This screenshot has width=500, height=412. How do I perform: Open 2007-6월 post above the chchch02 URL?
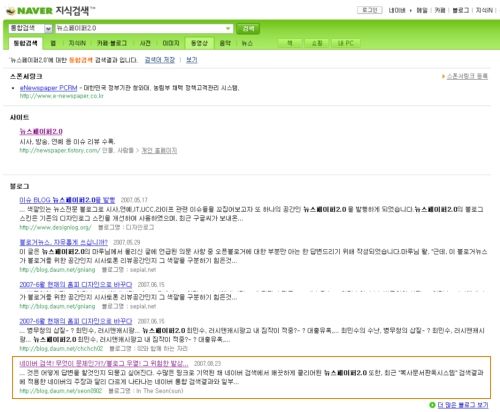click(76, 321)
